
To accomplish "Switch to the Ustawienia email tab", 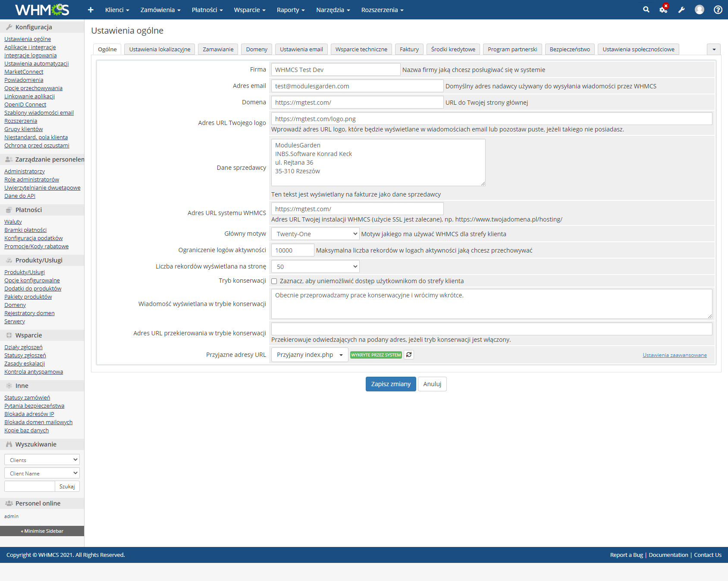I will click(x=301, y=49).
